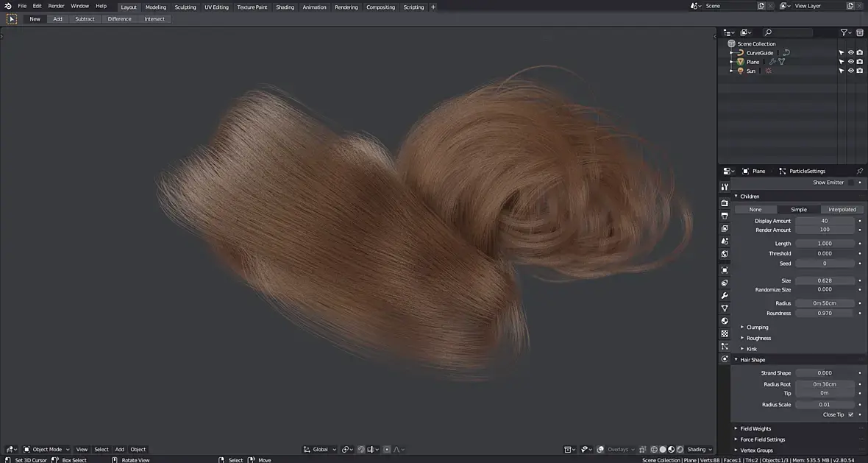Expand the CurveGuide tree item
Viewport: 868px width, 463px height.
coord(732,52)
